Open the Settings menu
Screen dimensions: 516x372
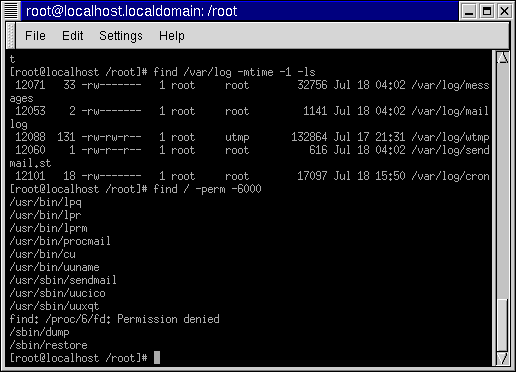click(121, 36)
